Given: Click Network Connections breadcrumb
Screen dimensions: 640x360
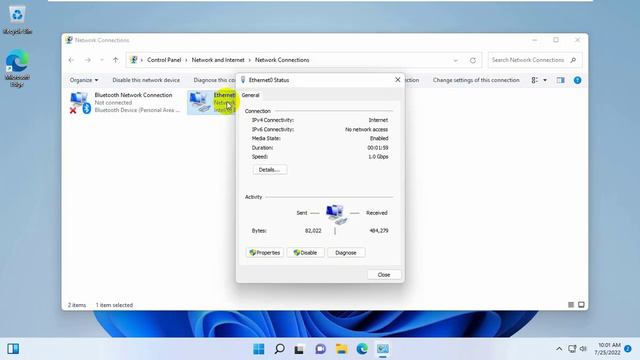Looking at the screenshot, I should pos(282,60).
